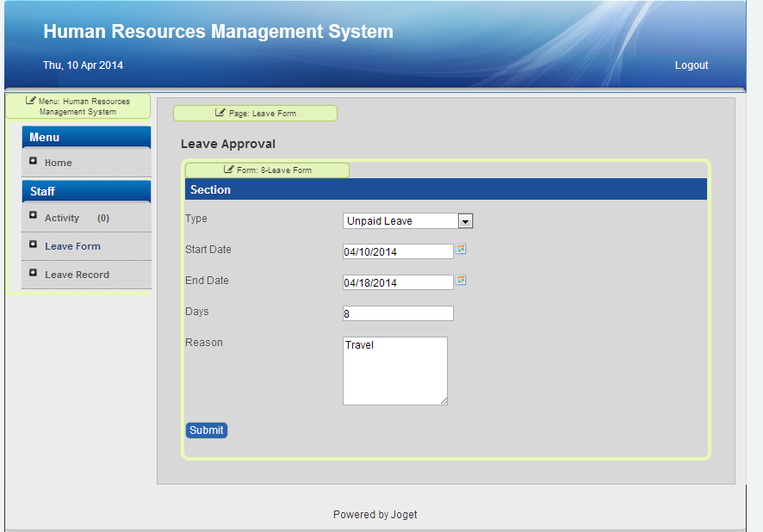Click the Powered by Joget footer text
The height and width of the screenshot is (532, 763).
click(375, 515)
